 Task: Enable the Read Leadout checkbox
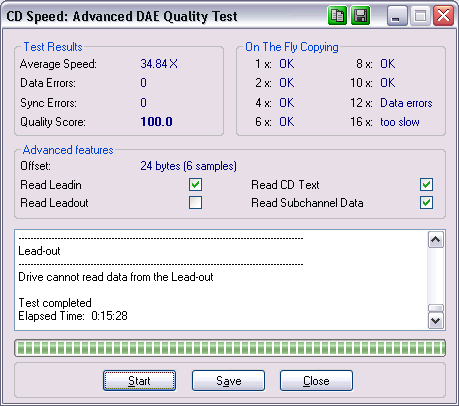tap(195, 202)
